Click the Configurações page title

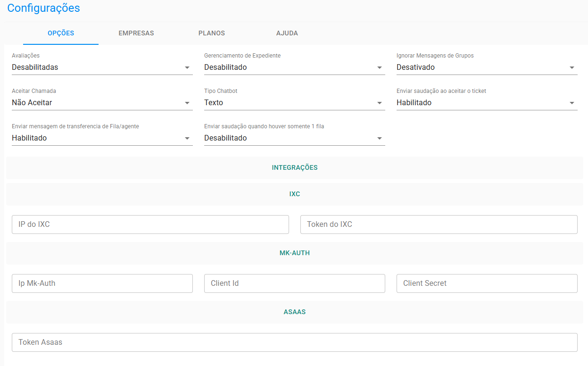[43, 8]
